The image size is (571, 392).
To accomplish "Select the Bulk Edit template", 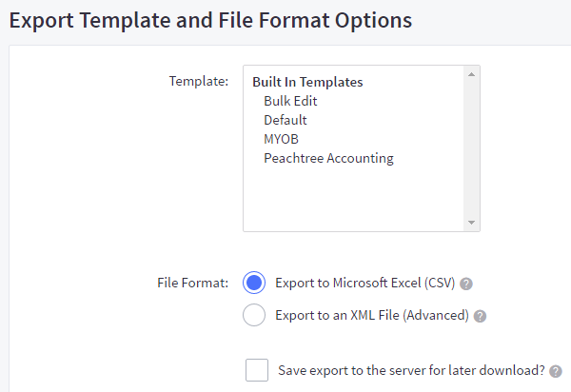I will click(x=290, y=101).
